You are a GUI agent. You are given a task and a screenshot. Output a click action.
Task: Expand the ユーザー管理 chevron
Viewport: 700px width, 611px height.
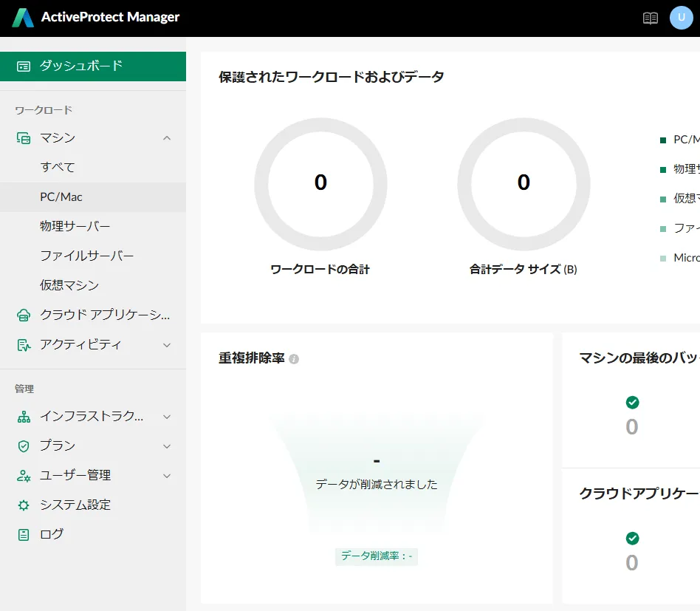(x=167, y=476)
